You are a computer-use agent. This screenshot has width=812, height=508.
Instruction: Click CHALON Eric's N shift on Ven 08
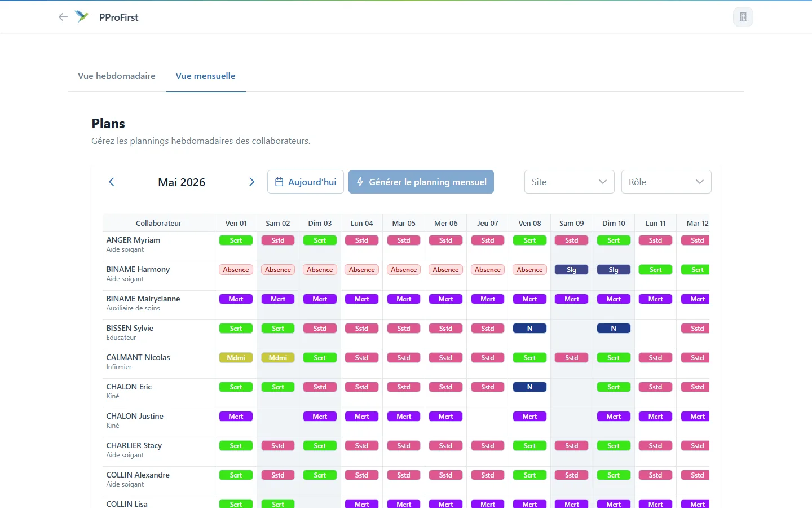click(x=530, y=387)
